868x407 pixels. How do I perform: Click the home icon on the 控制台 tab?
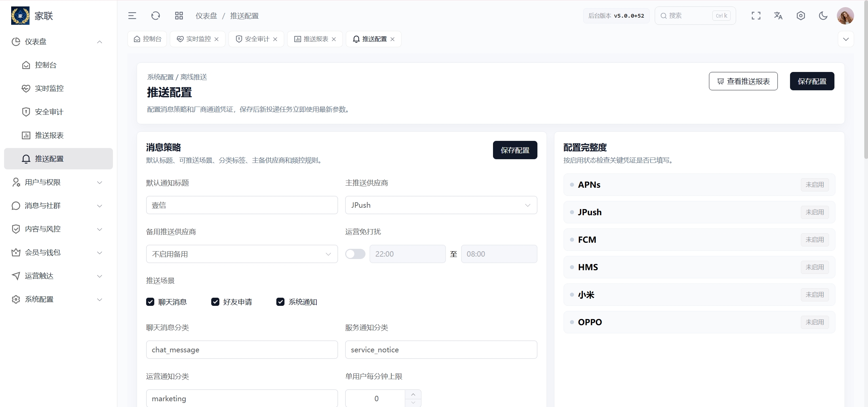pyautogui.click(x=137, y=39)
